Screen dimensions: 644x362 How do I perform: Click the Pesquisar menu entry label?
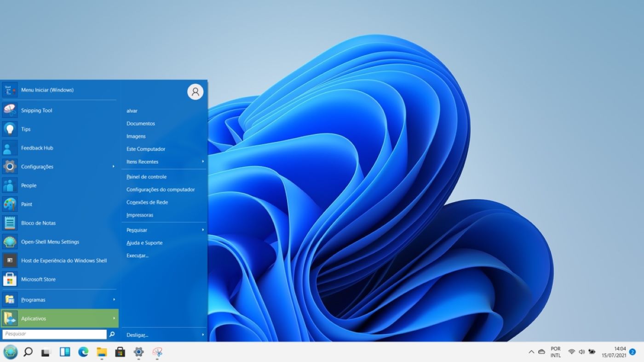coord(137,230)
